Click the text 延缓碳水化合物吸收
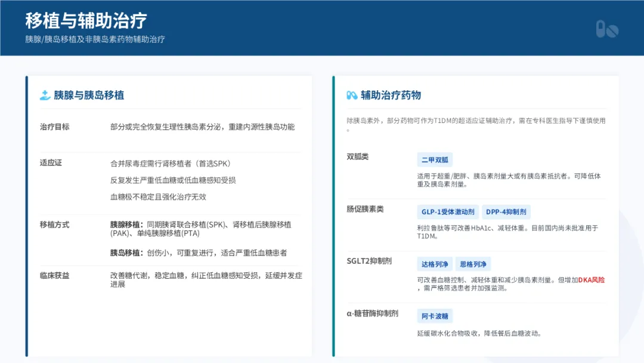Screen dimensions: 644x363 [x=447, y=333]
